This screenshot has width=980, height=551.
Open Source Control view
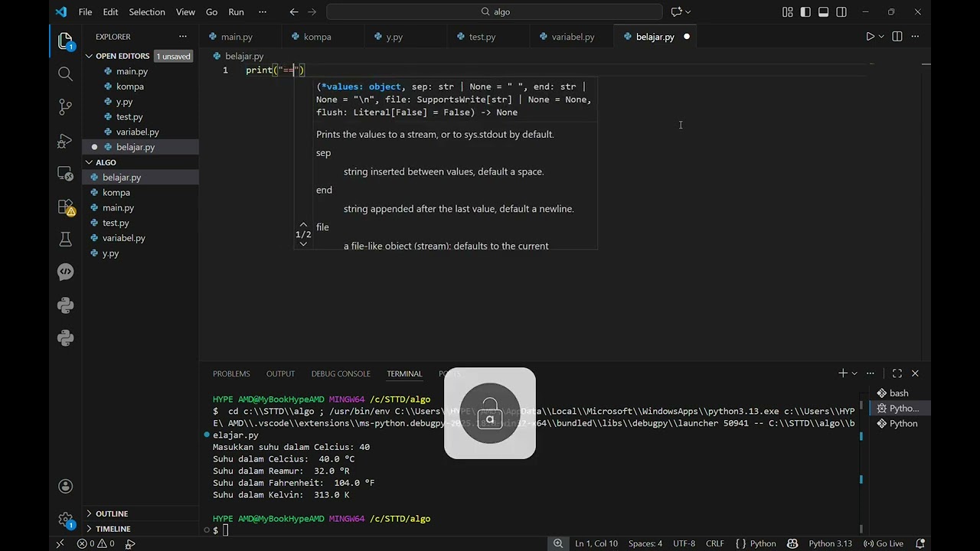tap(65, 107)
